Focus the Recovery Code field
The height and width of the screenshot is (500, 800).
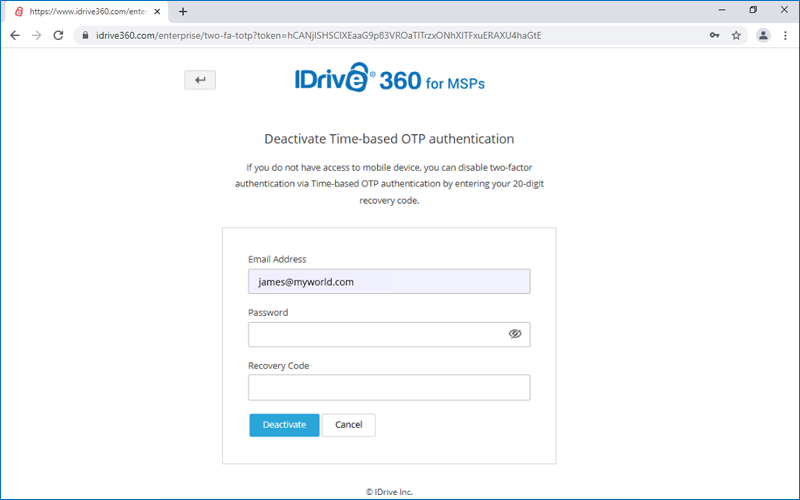pos(389,388)
